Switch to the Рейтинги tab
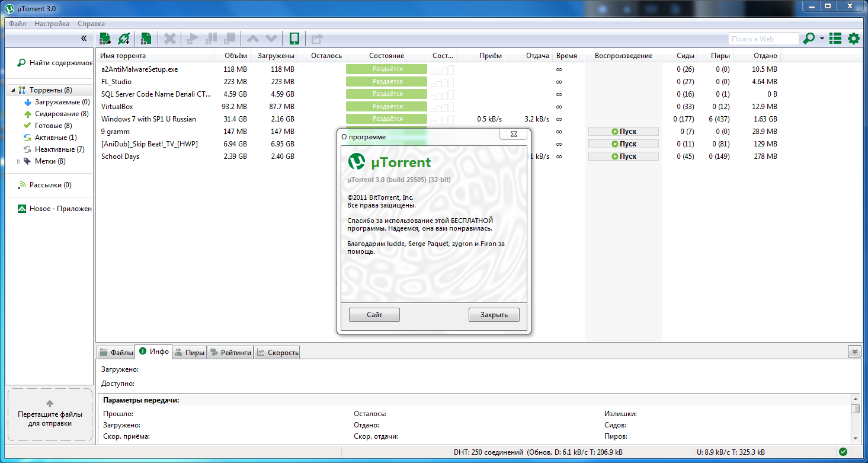The height and width of the screenshot is (463, 868). [x=230, y=353]
